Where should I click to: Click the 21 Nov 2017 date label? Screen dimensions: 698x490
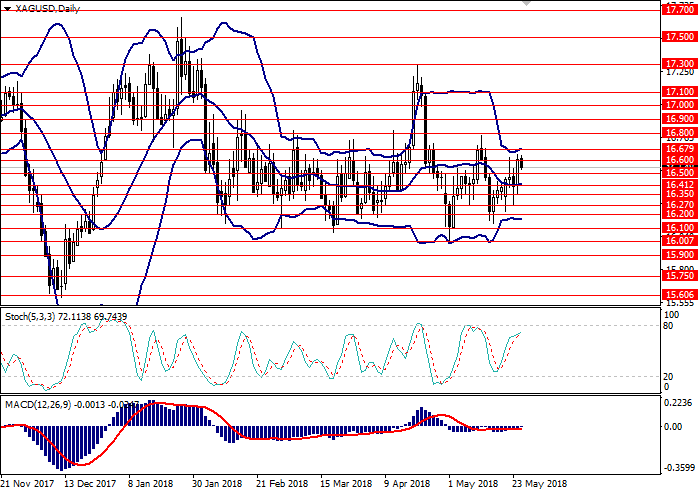click(x=28, y=483)
